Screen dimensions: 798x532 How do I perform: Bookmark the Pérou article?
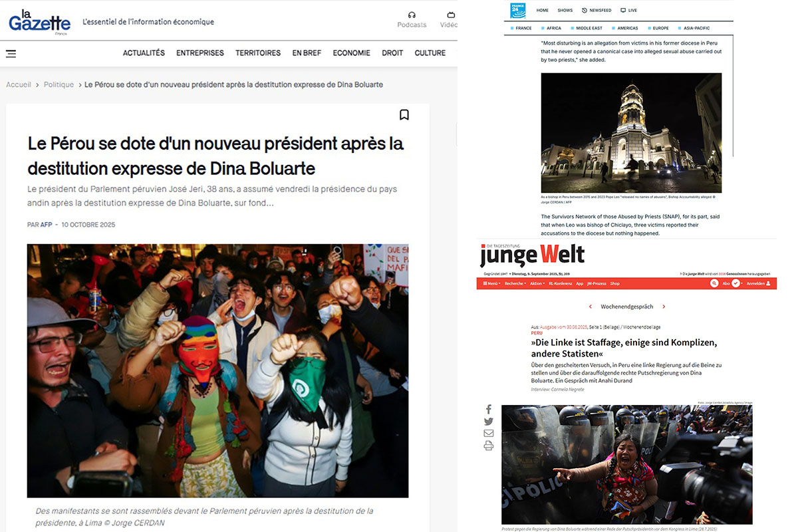[404, 114]
